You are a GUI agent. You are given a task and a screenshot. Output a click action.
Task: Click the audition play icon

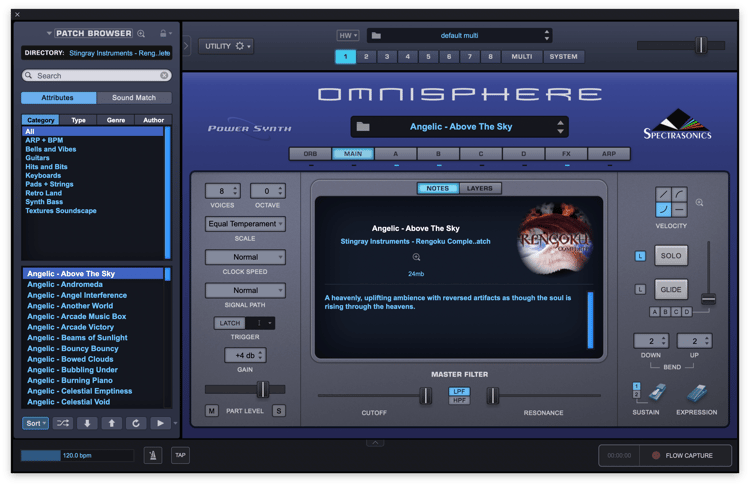(x=160, y=423)
